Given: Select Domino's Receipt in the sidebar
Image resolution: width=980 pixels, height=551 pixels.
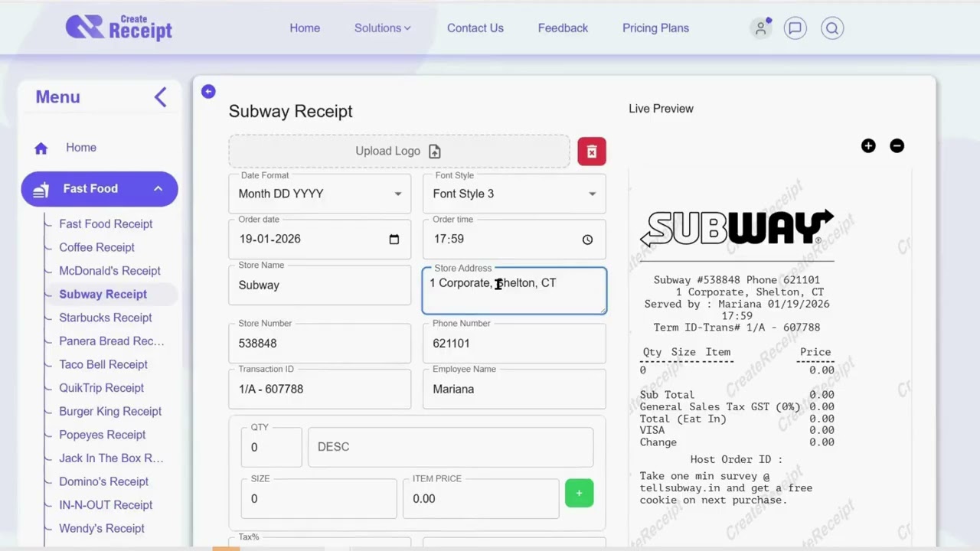Looking at the screenshot, I should coord(103,481).
